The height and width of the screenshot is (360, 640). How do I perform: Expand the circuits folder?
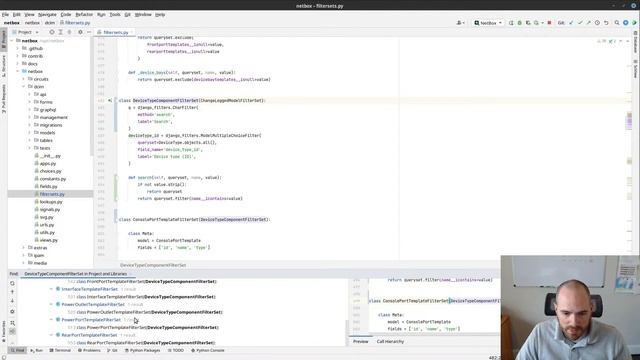[24, 79]
